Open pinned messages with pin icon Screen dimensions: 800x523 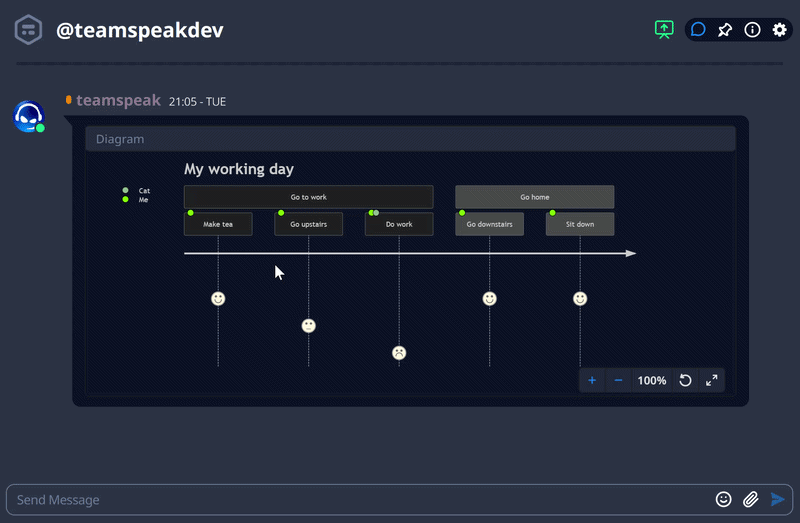click(x=725, y=30)
